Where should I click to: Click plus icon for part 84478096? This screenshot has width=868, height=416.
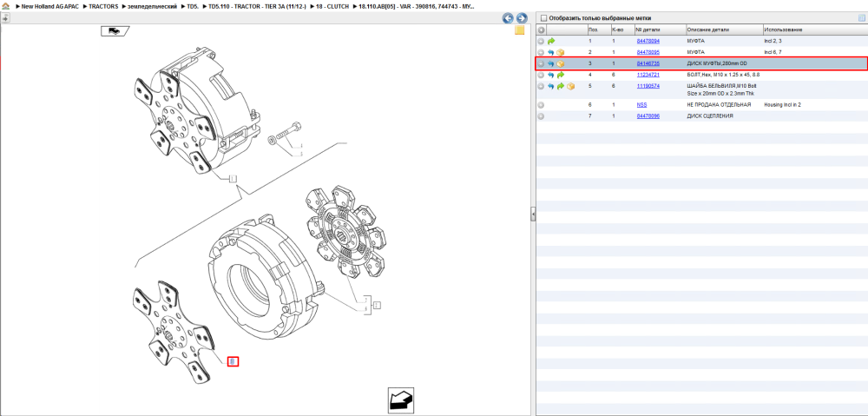point(542,116)
